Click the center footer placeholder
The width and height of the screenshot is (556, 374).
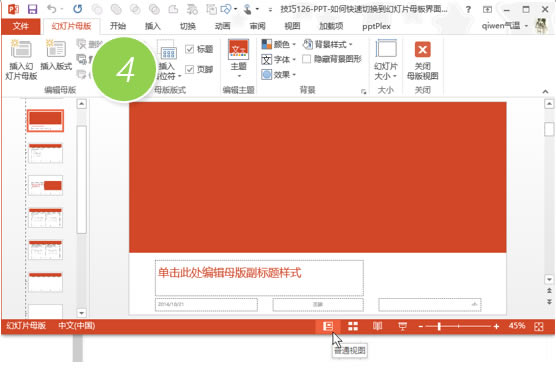[318, 305]
